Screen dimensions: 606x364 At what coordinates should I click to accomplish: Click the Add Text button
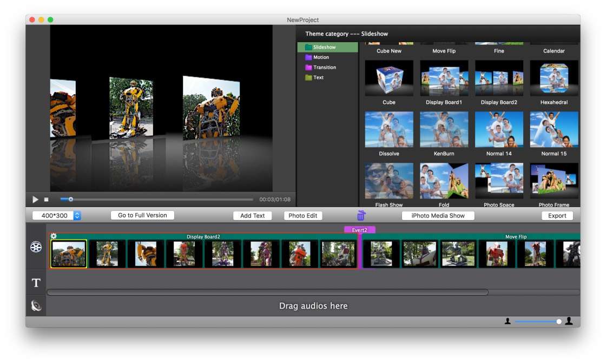point(252,215)
